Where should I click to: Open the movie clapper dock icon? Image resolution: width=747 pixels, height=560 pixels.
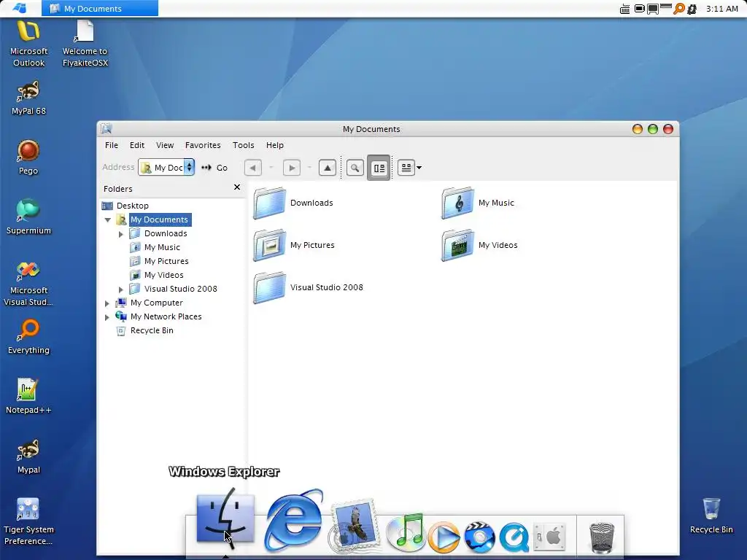[479, 536]
